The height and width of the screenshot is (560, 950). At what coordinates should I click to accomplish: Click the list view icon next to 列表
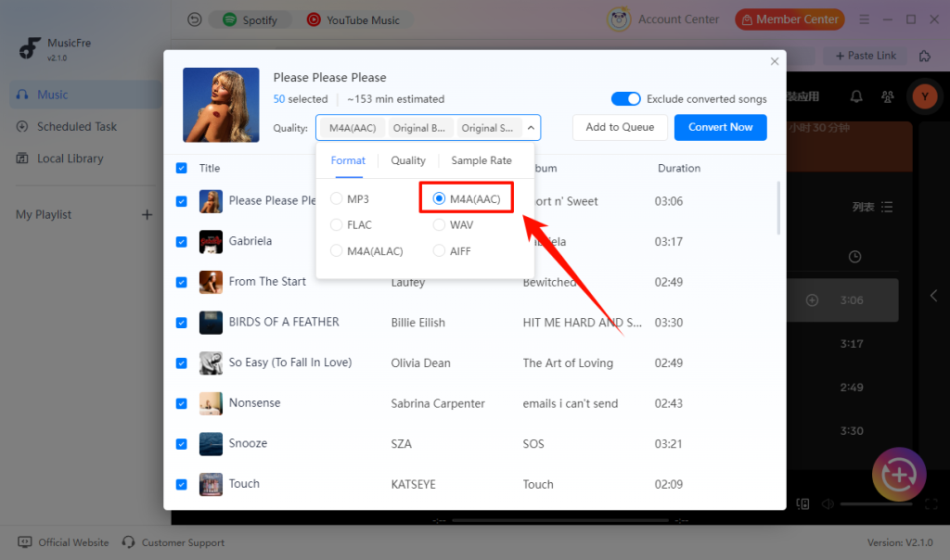point(887,207)
